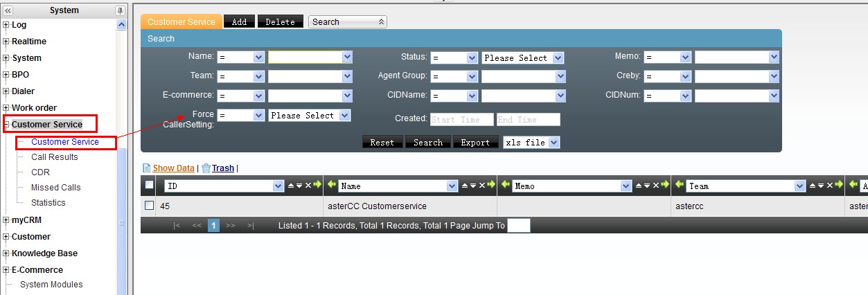The image size is (868, 295).
Task: Open the xls file export format dropdown
Action: pos(531,143)
